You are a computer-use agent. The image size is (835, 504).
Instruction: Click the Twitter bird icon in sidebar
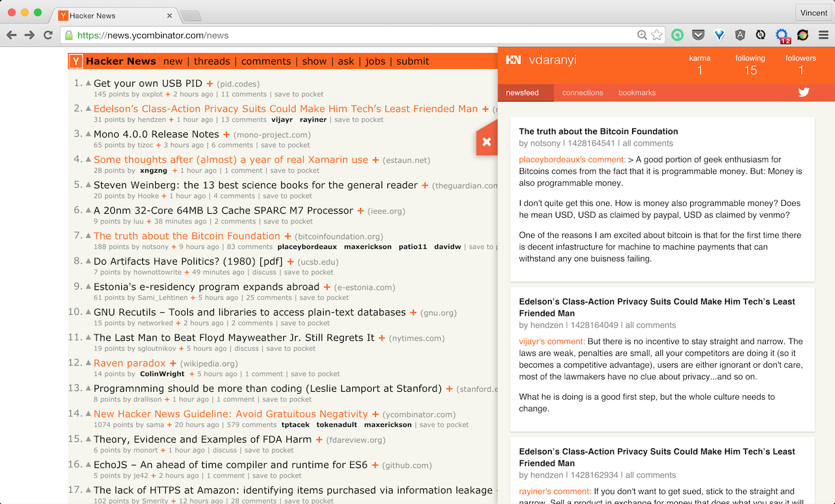pyautogui.click(x=804, y=92)
